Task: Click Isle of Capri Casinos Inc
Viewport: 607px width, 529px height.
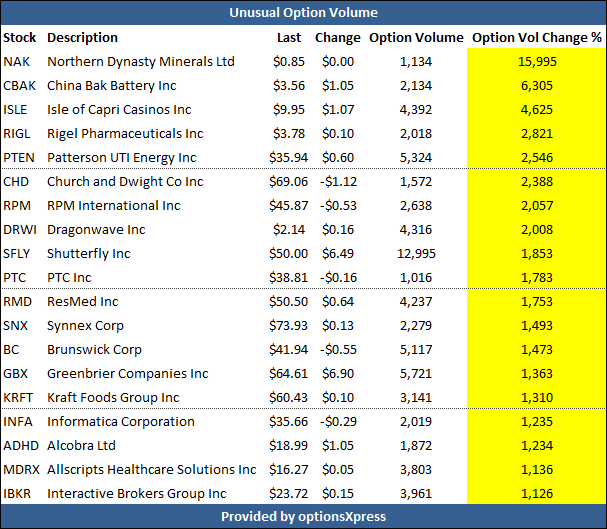Action: pos(119,110)
